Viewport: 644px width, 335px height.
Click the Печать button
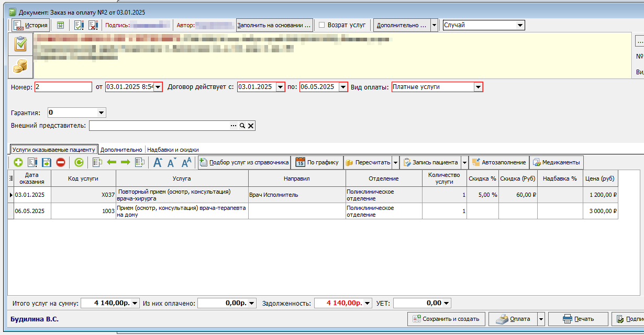(x=578, y=318)
